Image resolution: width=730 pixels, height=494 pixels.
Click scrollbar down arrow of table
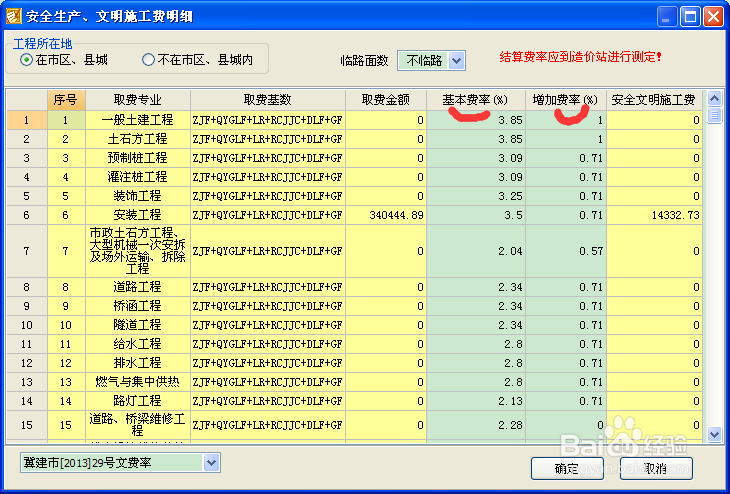pos(714,434)
